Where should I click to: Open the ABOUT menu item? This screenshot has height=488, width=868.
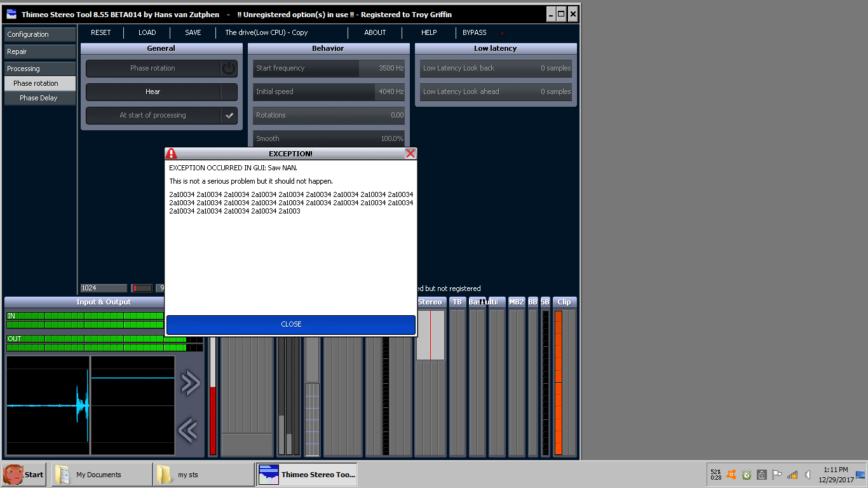[x=375, y=32]
